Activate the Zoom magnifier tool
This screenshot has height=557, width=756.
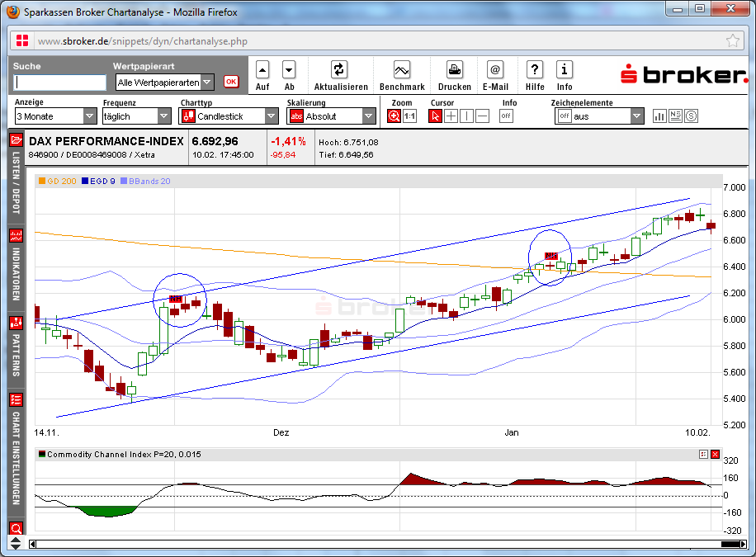point(394,116)
